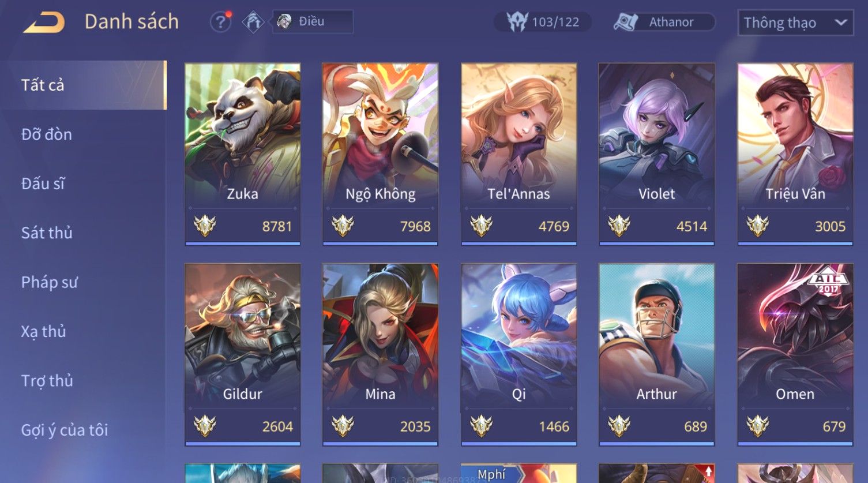Open the question mark help icon
The image size is (868, 483).
pyautogui.click(x=220, y=22)
